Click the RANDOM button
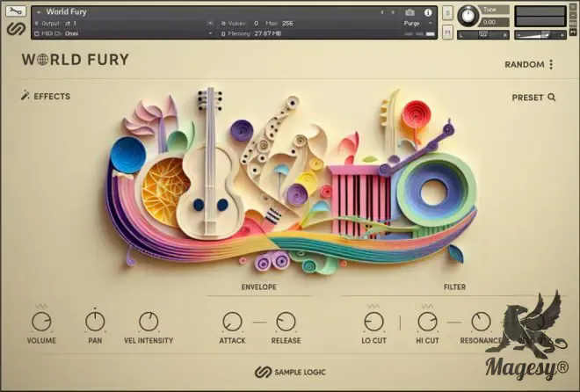The image size is (580, 392). coord(524,64)
